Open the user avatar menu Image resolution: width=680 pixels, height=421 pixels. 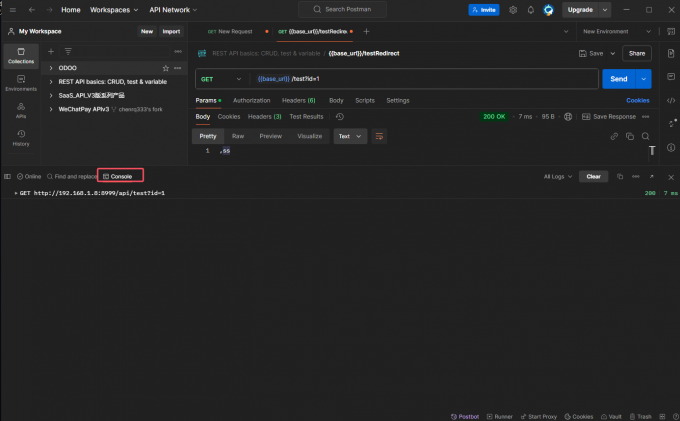click(549, 10)
